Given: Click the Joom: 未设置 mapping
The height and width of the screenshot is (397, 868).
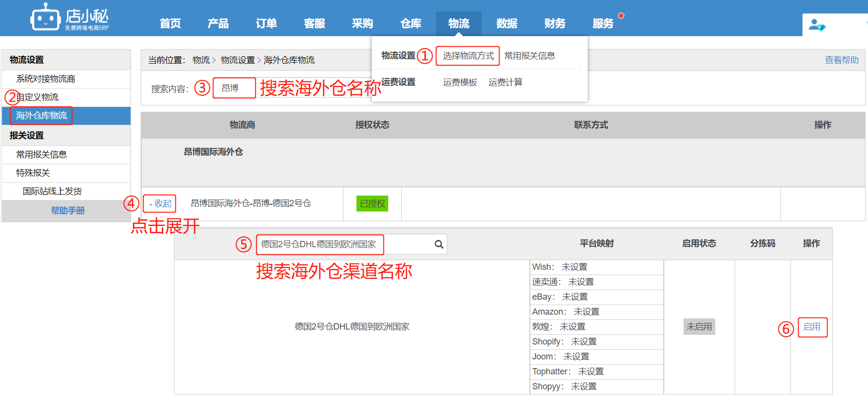Looking at the screenshot, I should click(561, 357).
